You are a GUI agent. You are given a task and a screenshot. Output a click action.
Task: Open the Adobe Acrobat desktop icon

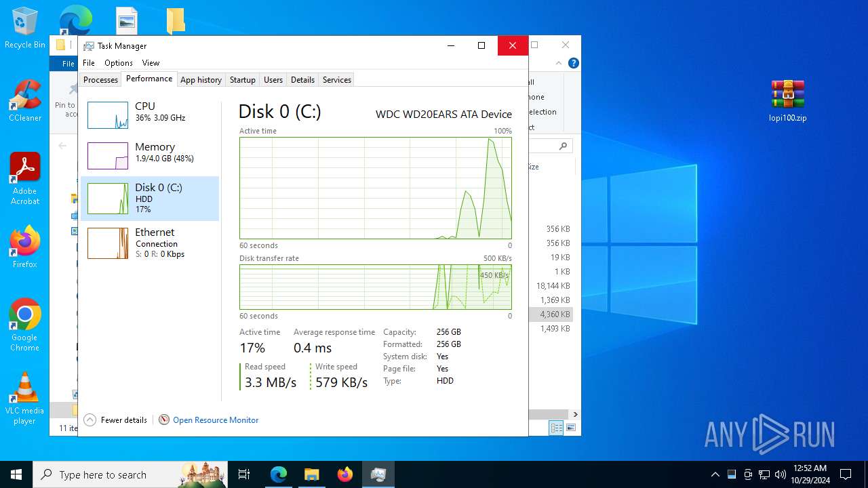tap(24, 179)
